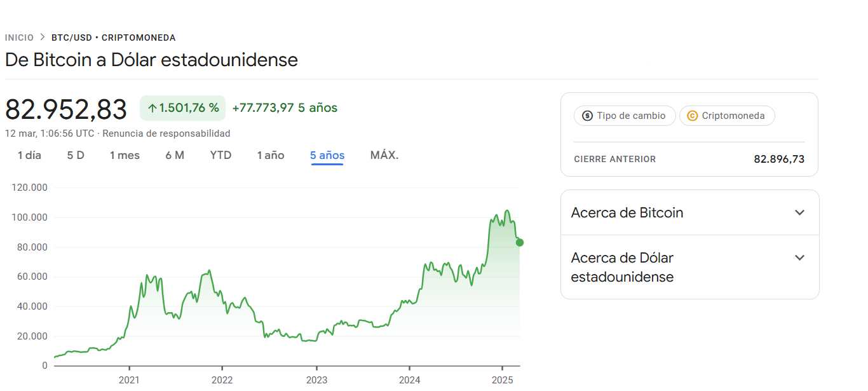Click the INICIO breadcrumb link
Screen dimensions: 868x391
pos(19,37)
